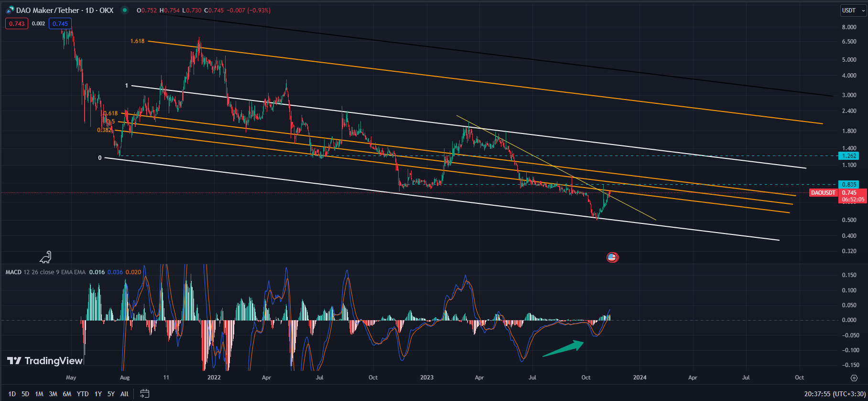Click the 2022 label on time axis

click(214, 378)
